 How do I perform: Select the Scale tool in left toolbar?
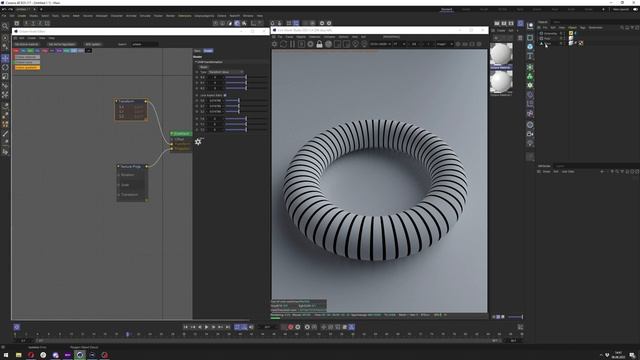(x=5, y=76)
